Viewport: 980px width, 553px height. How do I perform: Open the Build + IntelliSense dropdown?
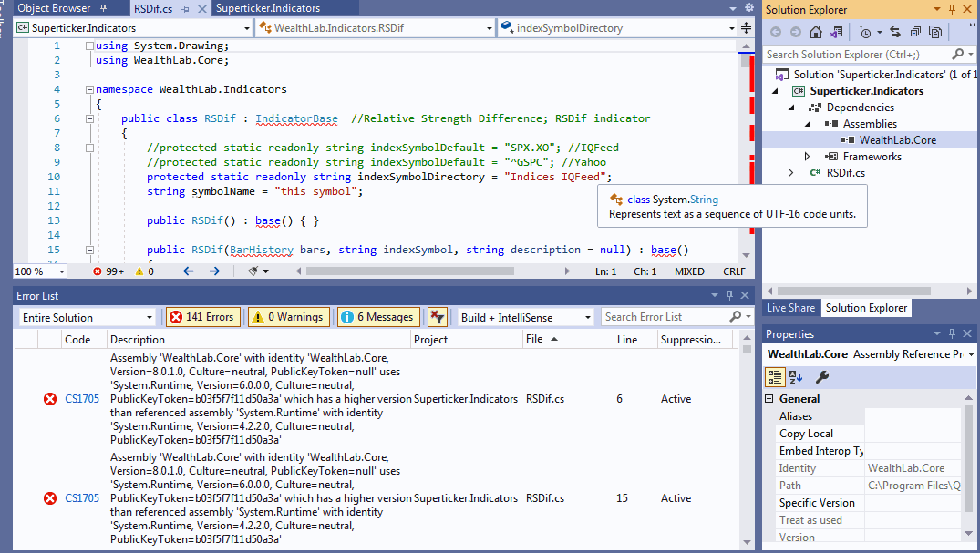522,316
